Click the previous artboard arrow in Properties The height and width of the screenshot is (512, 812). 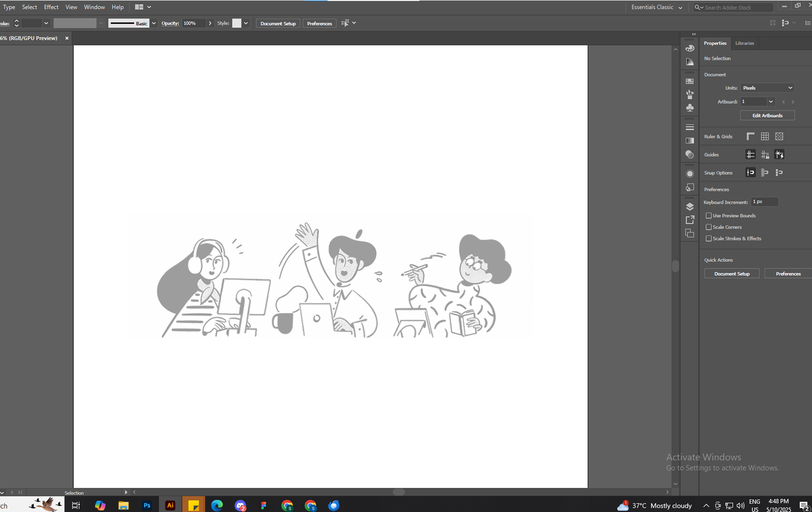pyautogui.click(x=783, y=102)
